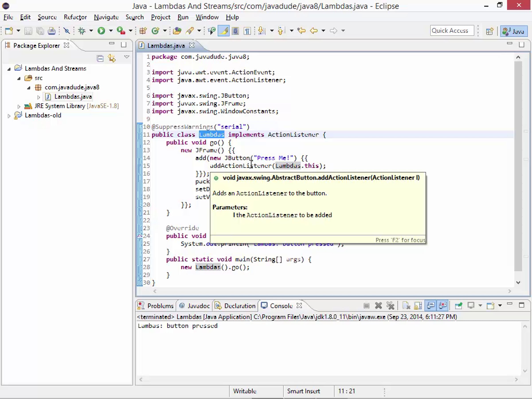Open the Window menu
The width and height of the screenshot is (532, 399).
click(207, 17)
